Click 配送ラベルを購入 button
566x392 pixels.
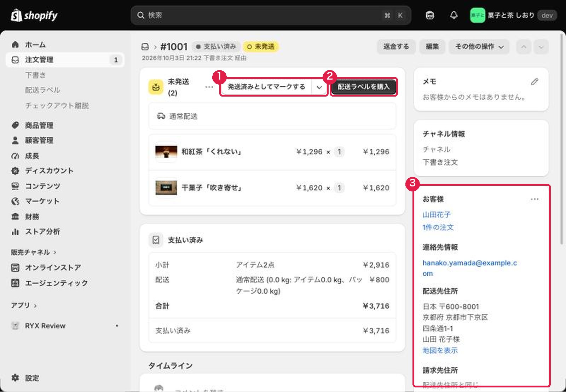click(364, 87)
